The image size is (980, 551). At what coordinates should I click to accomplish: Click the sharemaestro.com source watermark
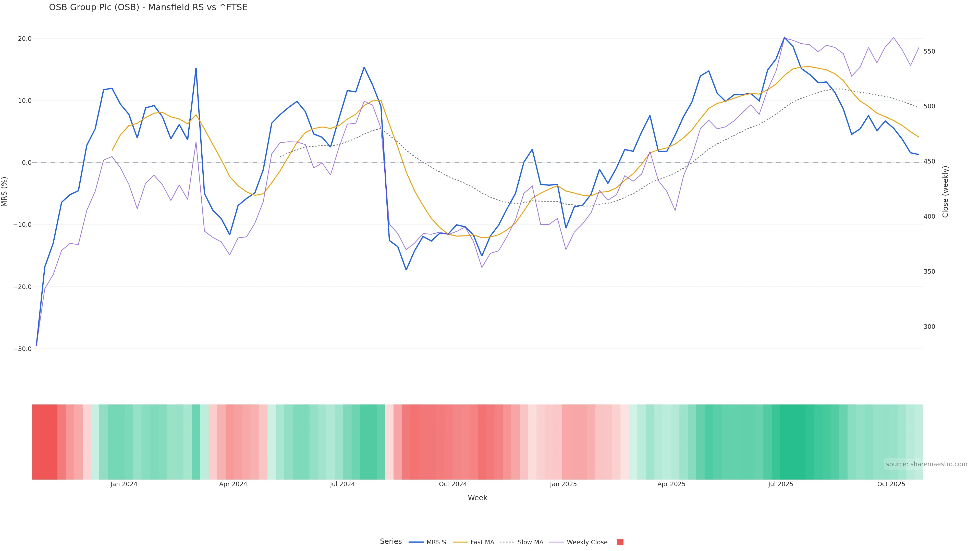[926, 464]
